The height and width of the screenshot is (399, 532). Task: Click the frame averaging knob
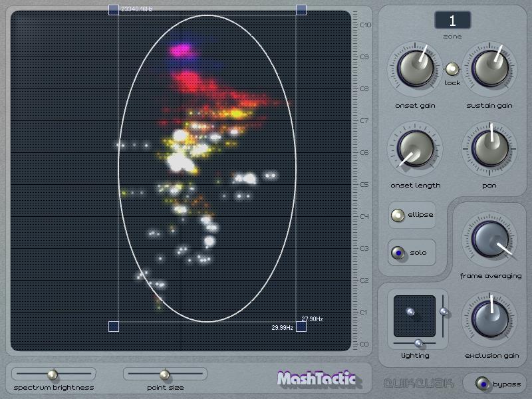pos(489,239)
